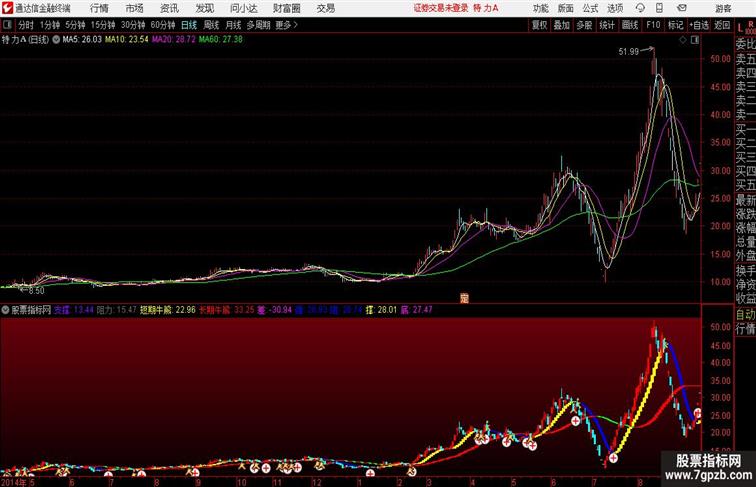
Task: Open the 资讯 menu
Action: click(169, 8)
